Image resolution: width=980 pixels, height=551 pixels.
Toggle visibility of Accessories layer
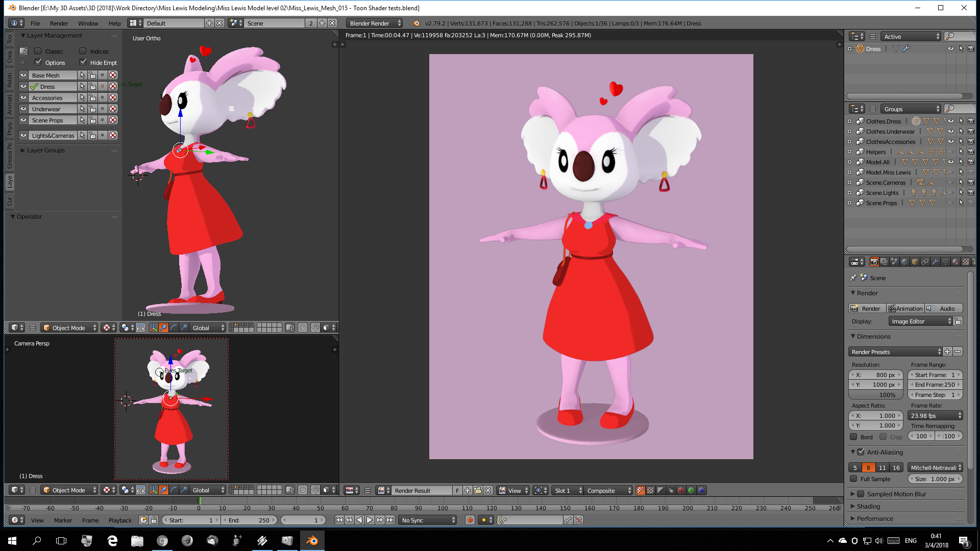23,97
